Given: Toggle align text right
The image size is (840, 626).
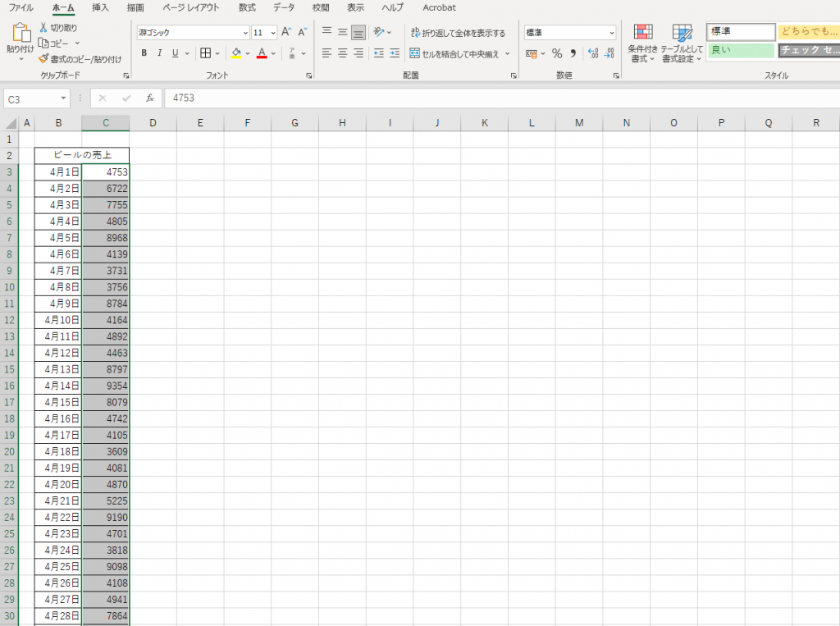Looking at the screenshot, I should pos(358,53).
